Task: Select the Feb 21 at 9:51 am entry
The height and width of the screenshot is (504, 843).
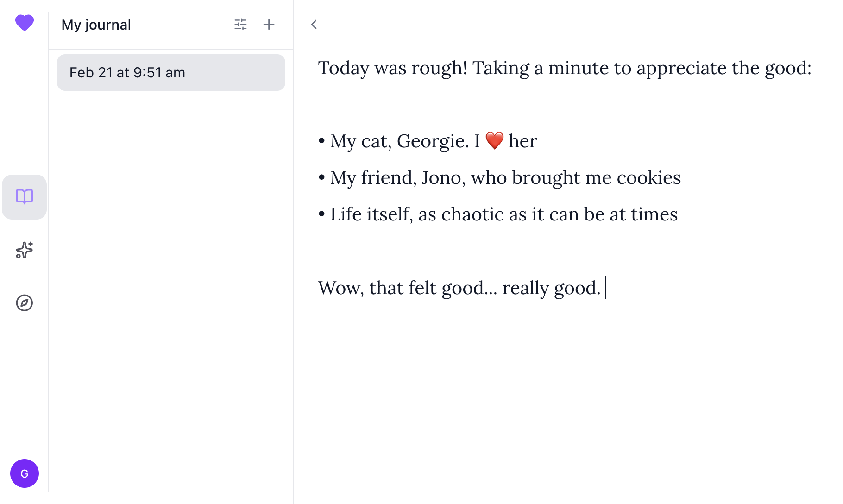Action: tap(171, 73)
